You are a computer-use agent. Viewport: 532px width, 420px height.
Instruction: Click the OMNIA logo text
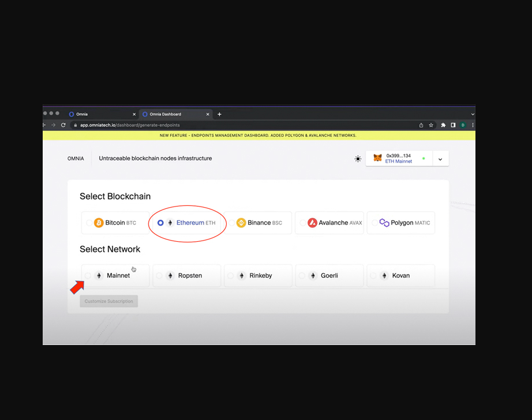coord(76,159)
